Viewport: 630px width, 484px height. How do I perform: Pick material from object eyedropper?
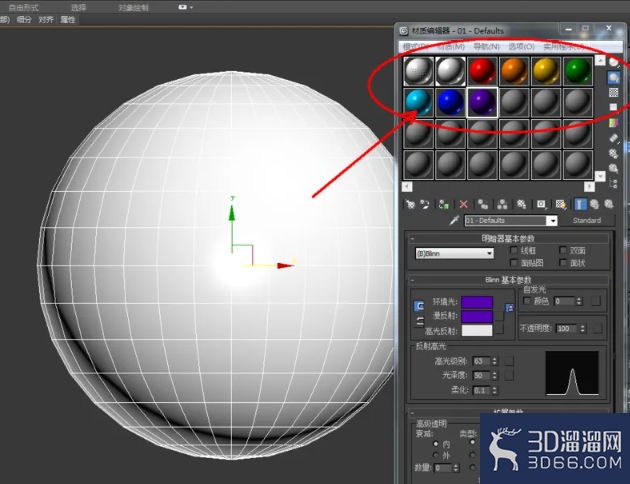pos(454,220)
